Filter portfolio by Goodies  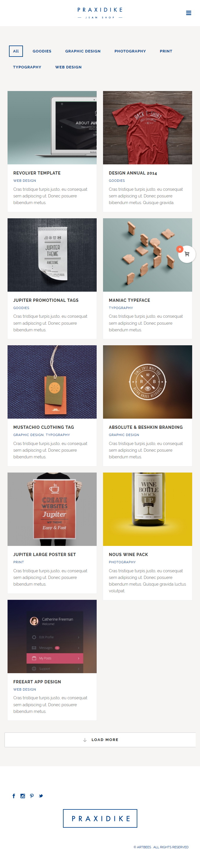(42, 51)
